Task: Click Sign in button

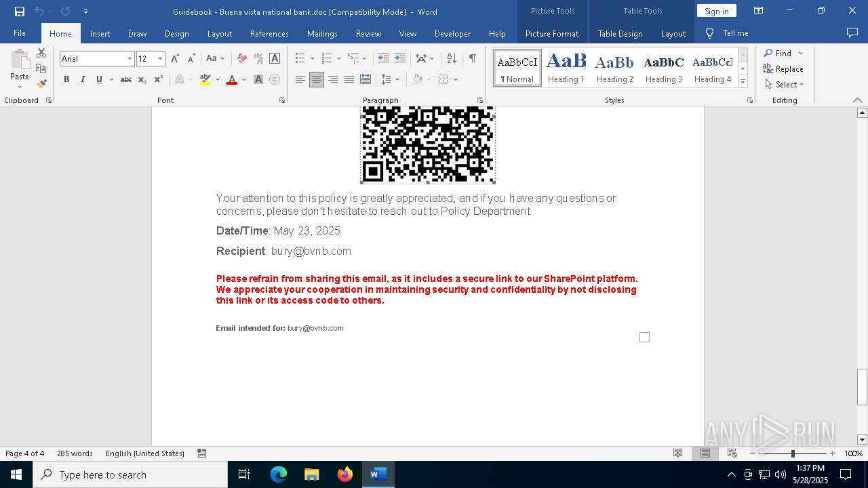Action: click(716, 11)
